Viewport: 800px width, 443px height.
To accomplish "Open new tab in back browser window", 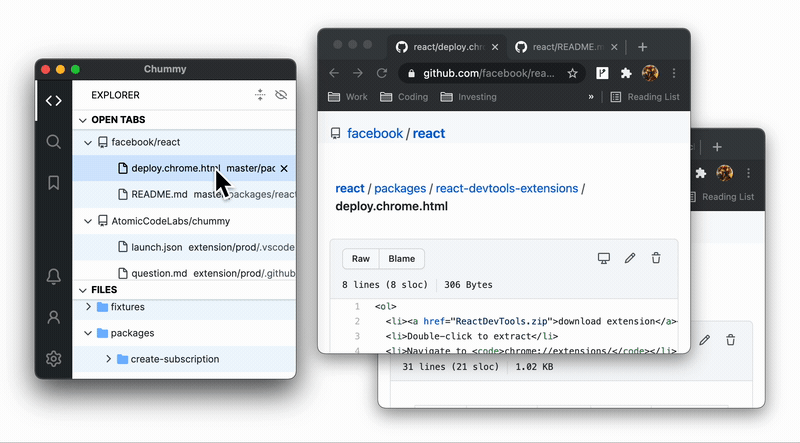I will 717,147.
